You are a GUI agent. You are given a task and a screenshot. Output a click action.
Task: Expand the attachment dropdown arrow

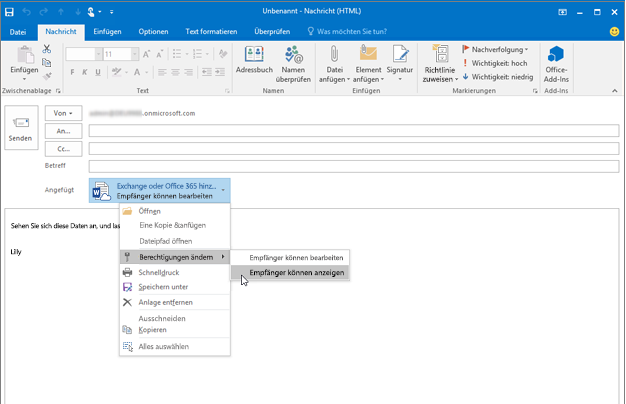[223, 190]
